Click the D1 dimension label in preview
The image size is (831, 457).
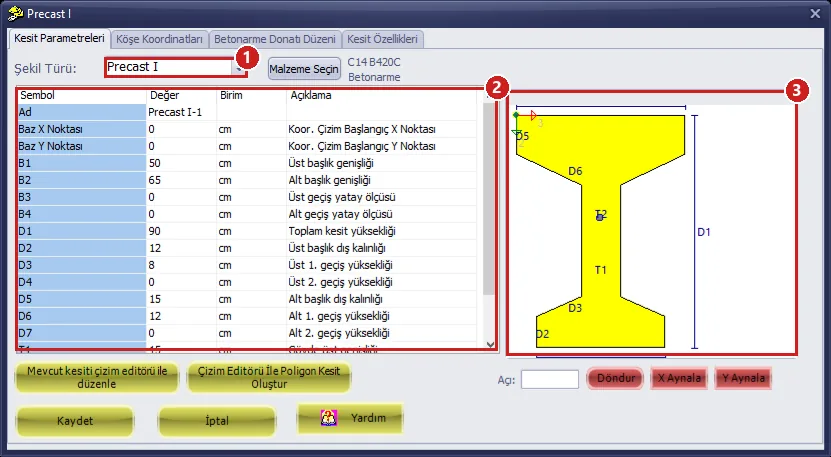[703, 232]
